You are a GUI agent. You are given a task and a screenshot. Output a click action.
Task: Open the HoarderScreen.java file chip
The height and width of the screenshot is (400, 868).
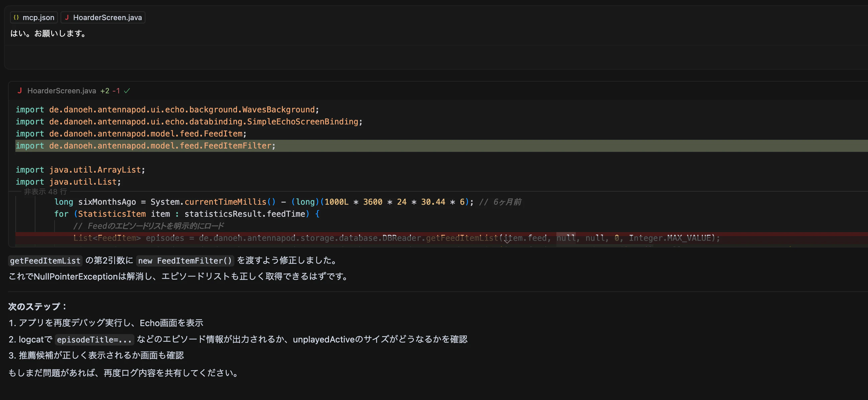(x=103, y=17)
